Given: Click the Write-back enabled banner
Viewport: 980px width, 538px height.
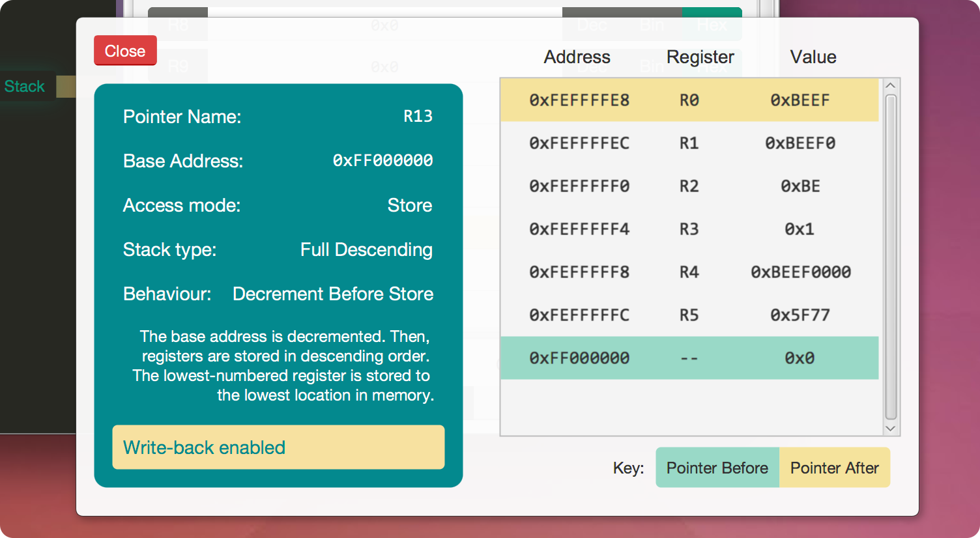Looking at the screenshot, I should 278,447.
